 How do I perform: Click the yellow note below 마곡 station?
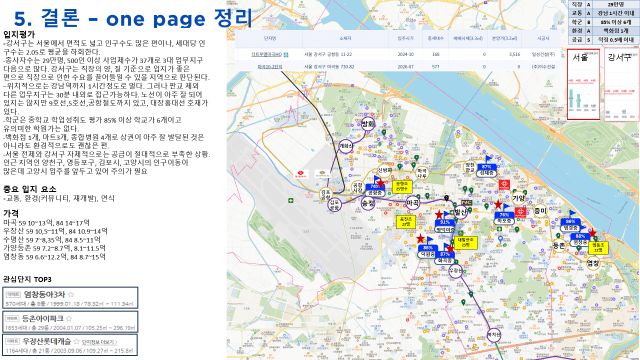tap(406, 222)
